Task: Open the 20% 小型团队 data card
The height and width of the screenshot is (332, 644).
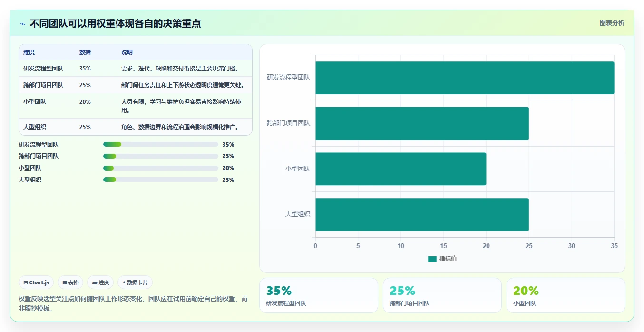Action: (x=566, y=295)
